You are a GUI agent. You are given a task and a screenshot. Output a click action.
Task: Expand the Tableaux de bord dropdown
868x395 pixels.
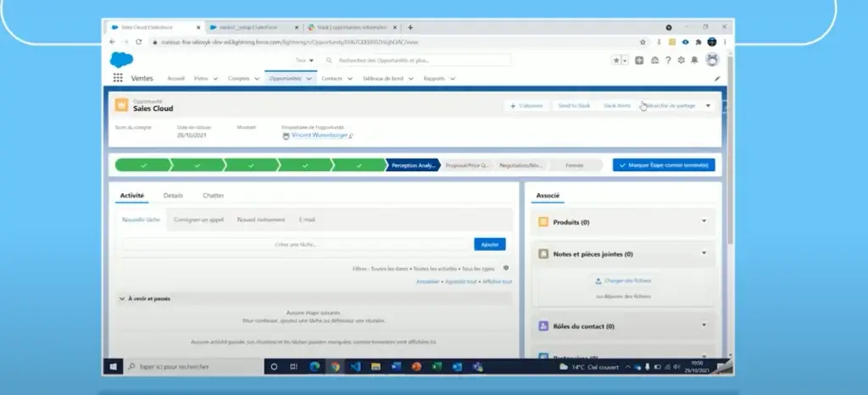click(x=411, y=79)
